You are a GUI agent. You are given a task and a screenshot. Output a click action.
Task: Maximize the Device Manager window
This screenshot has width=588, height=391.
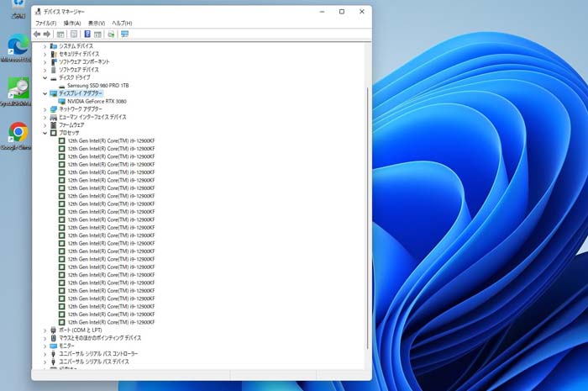(342, 12)
